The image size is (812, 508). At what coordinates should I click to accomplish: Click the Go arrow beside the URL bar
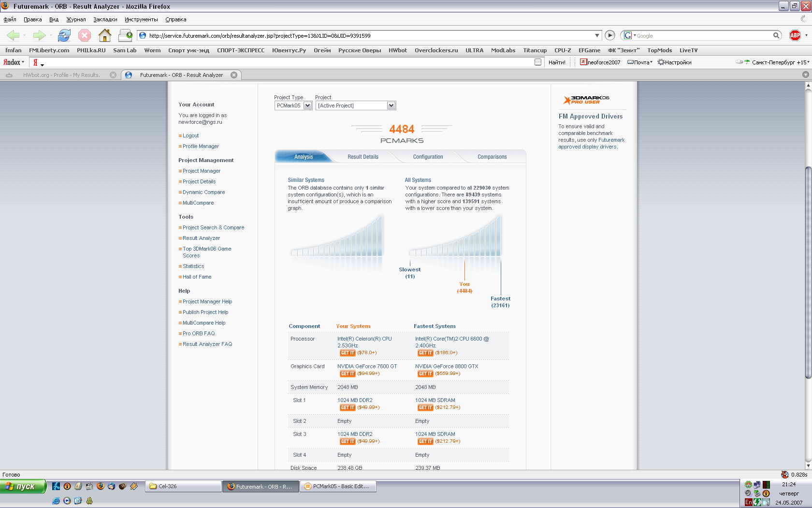(610, 35)
